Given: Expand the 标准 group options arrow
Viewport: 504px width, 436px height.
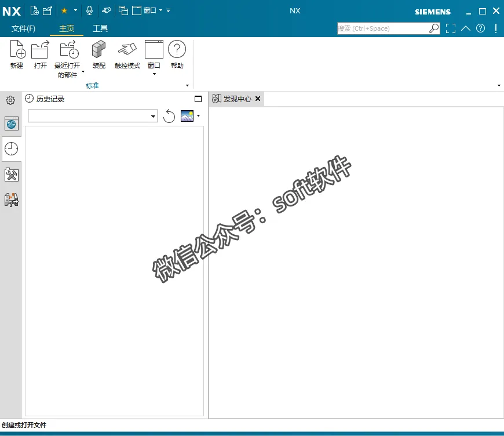Looking at the screenshot, I should pos(187,86).
